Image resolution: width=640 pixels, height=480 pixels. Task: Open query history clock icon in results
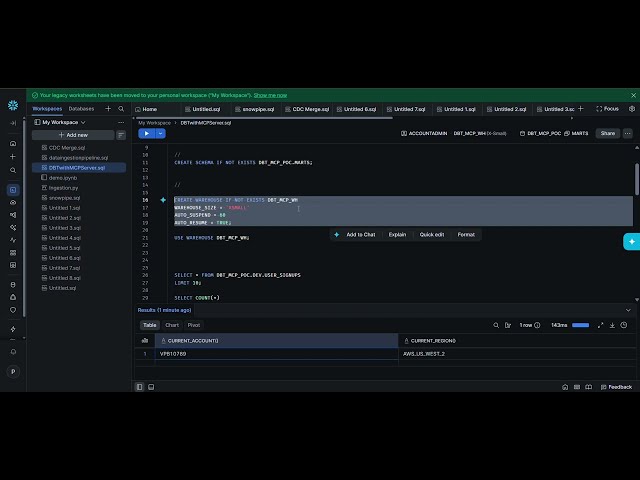point(624,325)
